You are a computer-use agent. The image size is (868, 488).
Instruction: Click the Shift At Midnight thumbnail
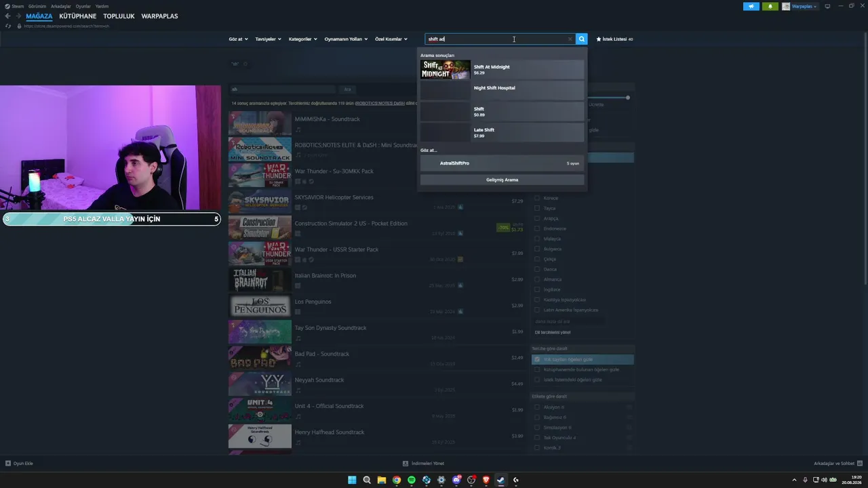coord(445,70)
